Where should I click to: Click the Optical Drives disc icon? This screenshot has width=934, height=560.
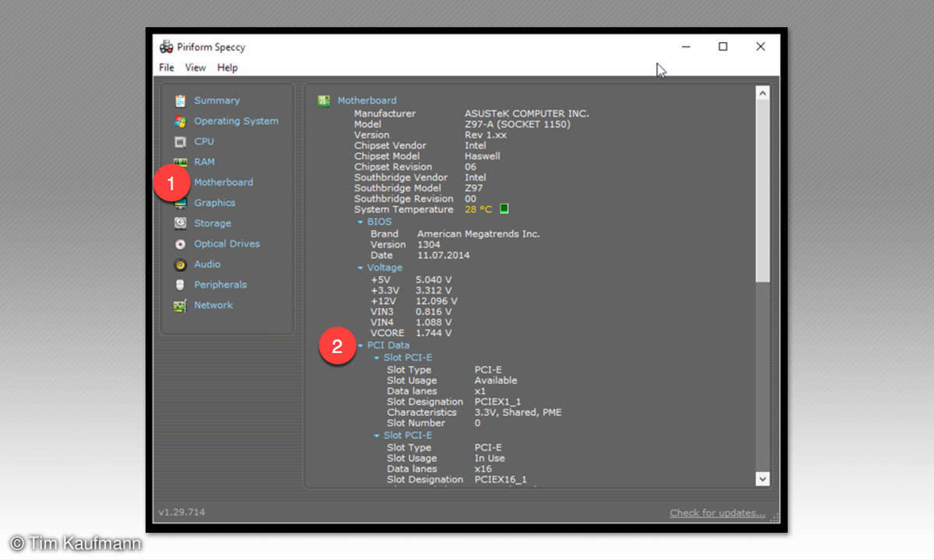[181, 243]
